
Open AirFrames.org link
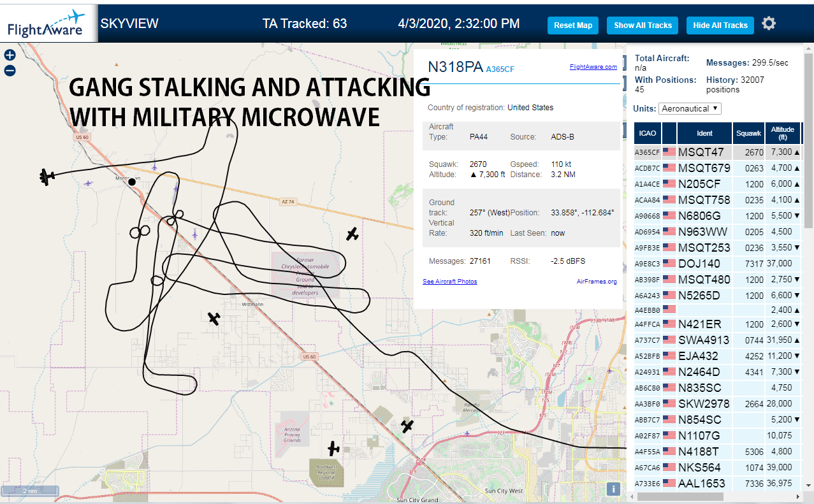click(597, 282)
